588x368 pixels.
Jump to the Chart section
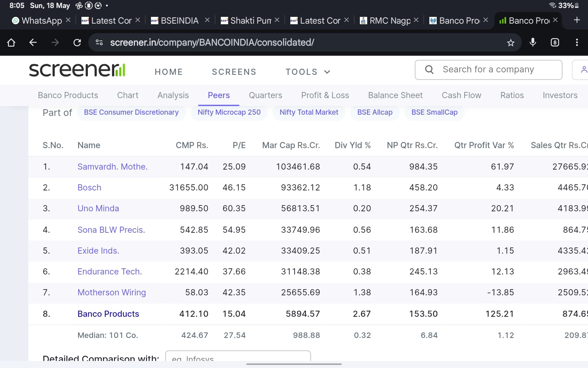pyautogui.click(x=128, y=95)
